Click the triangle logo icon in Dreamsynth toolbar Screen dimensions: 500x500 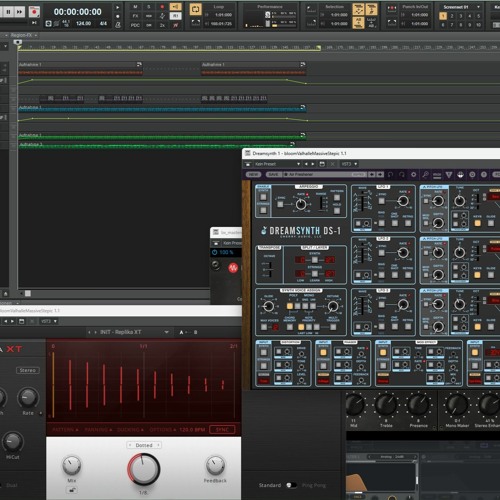(x=449, y=174)
